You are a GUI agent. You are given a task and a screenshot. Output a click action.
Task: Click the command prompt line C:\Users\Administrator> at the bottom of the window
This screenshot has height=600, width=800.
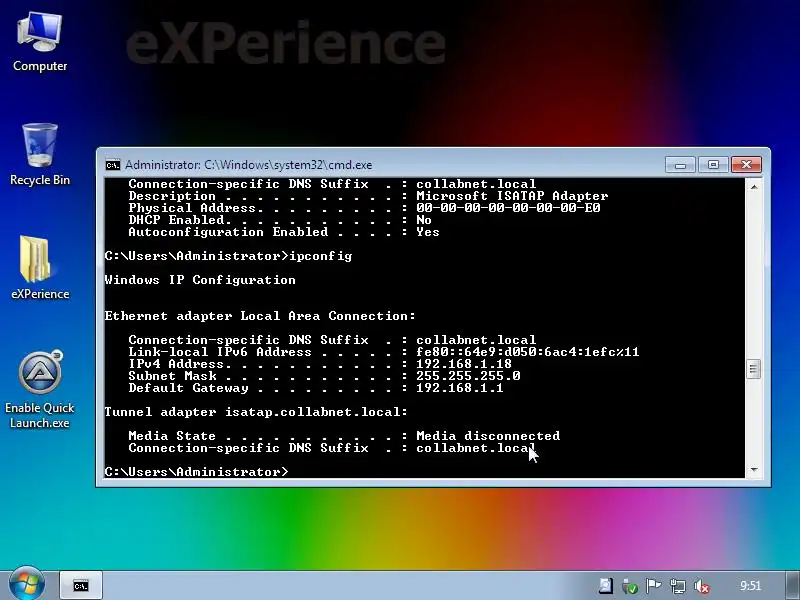pos(196,472)
